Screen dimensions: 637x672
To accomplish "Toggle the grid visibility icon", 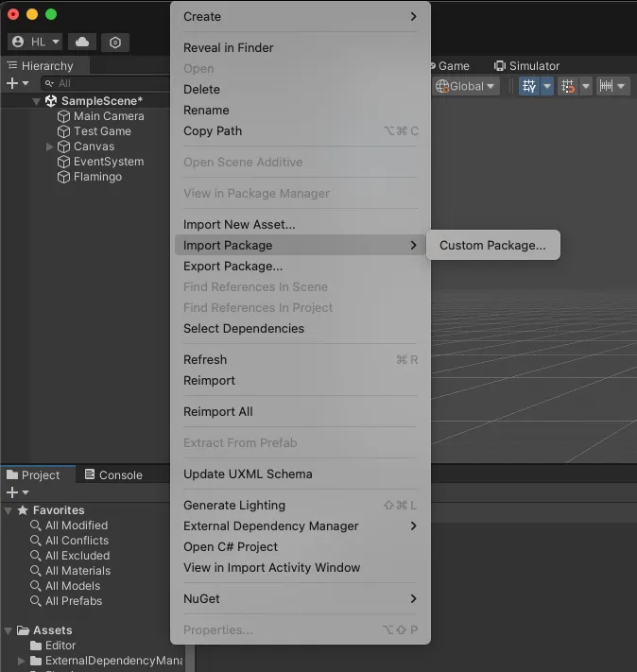I will point(529,86).
